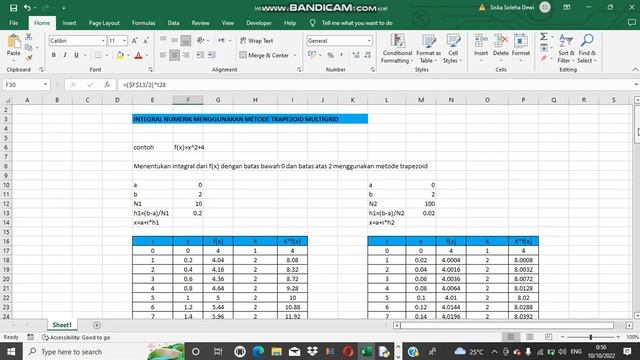This screenshot has width=640, height=360.
Task: Switch to the Data tab
Action: pos(173,23)
